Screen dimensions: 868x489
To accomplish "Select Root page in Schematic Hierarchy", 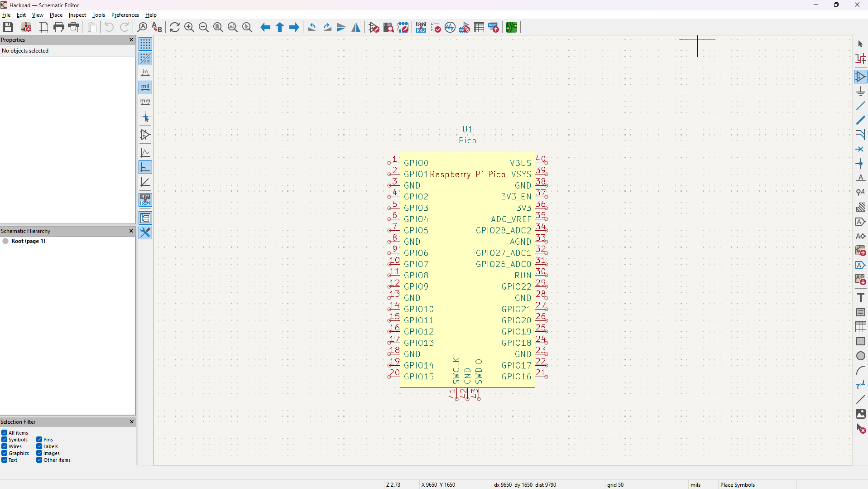I will pyautogui.click(x=29, y=241).
